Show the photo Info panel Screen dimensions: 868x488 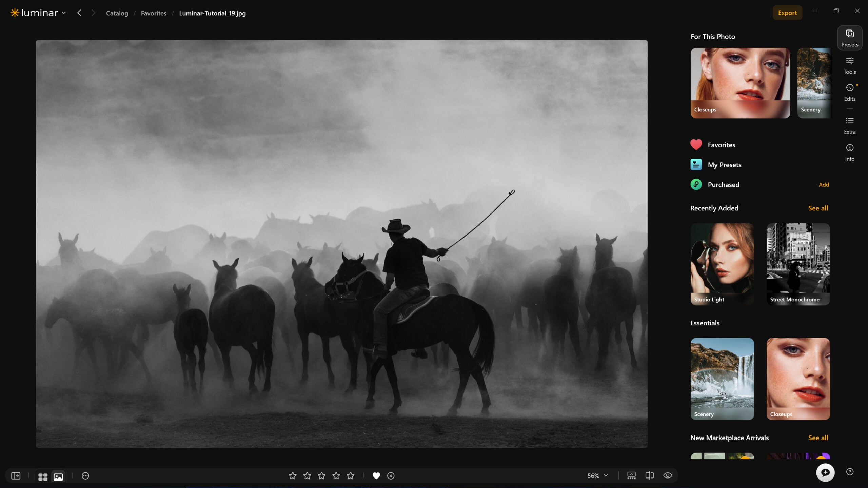tap(849, 153)
